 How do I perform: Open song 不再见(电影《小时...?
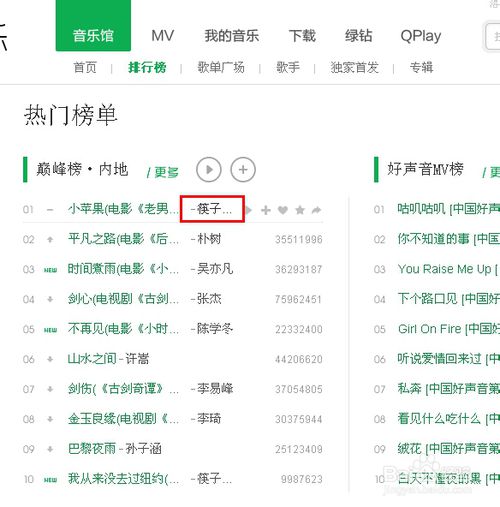(x=123, y=329)
